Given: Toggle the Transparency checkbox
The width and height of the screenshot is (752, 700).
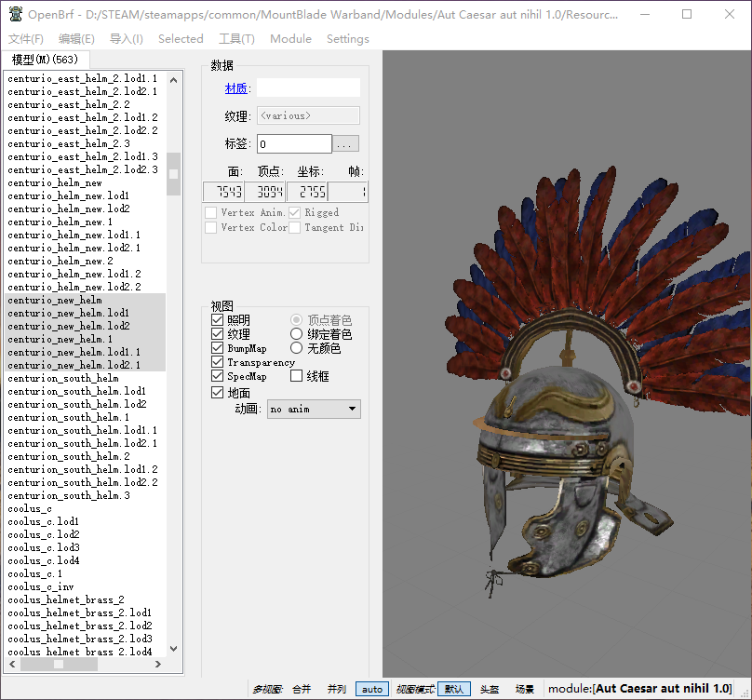Looking at the screenshot, I should [217, 362].
